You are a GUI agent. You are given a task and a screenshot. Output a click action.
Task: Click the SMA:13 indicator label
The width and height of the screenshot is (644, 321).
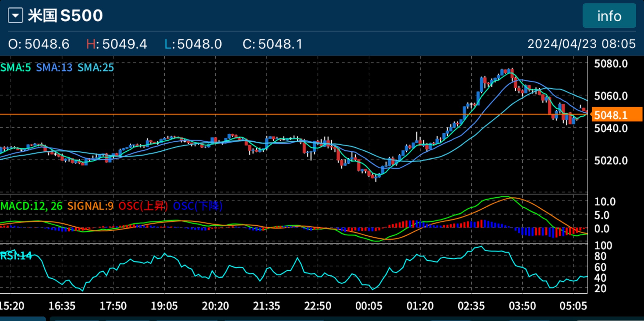[54, 68]
